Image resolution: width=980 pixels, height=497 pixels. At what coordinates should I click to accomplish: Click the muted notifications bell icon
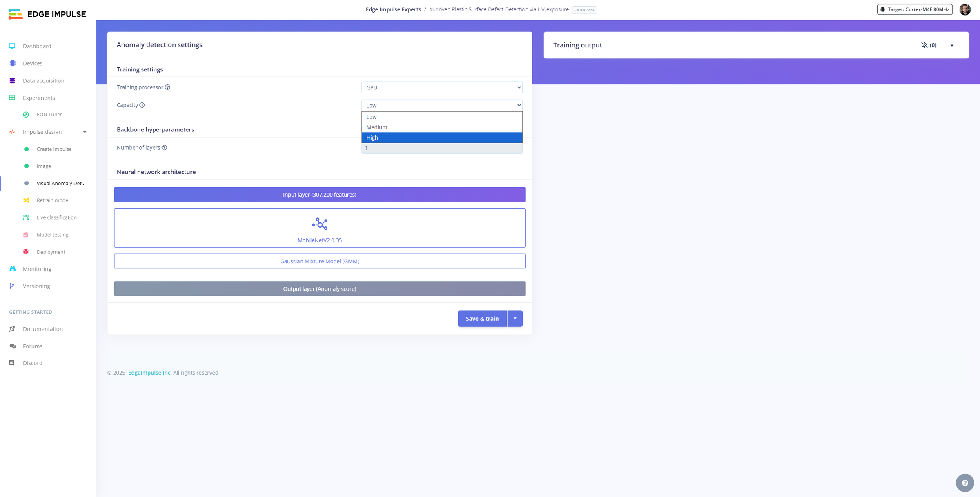click(924, 45)
